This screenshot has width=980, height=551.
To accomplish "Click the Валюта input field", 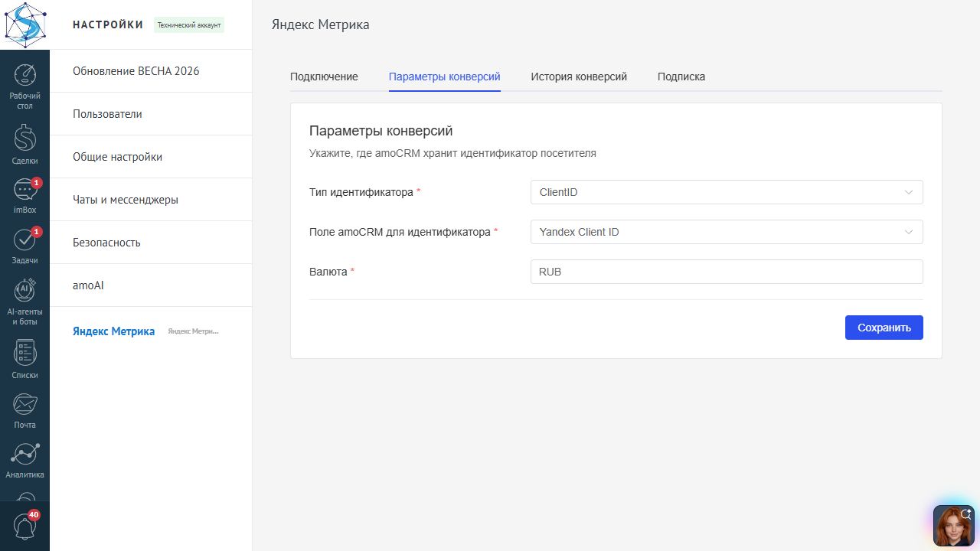I will pyautogui.click(x=727, y=272).
